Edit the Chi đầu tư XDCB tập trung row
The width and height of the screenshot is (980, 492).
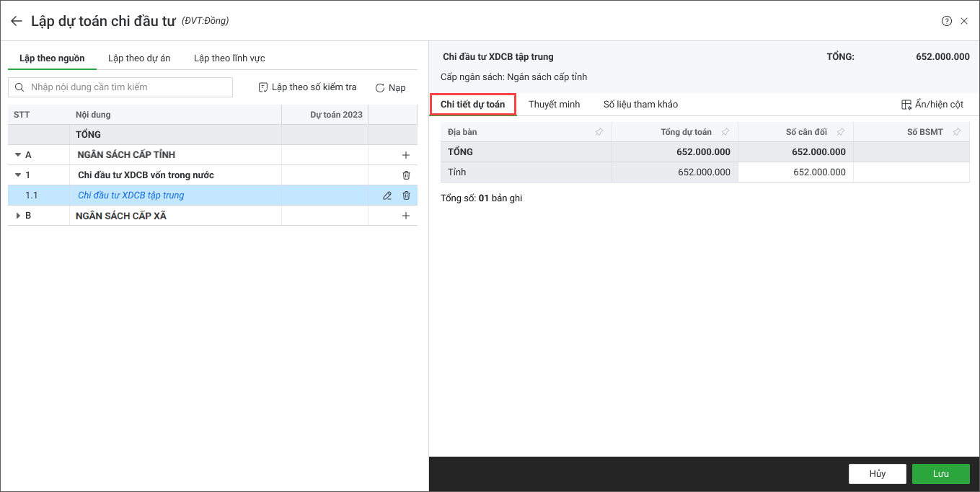click(x=387, y=196)
